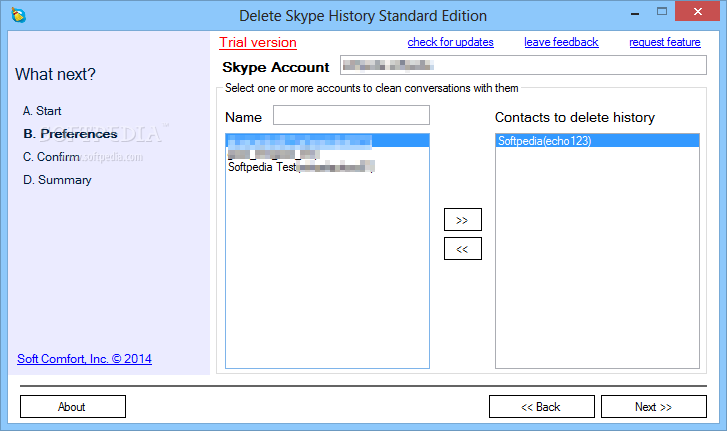Viewport: 727px width, 431px height.
Task: Click the app icon in the title bar
Action: click(19, 15)
